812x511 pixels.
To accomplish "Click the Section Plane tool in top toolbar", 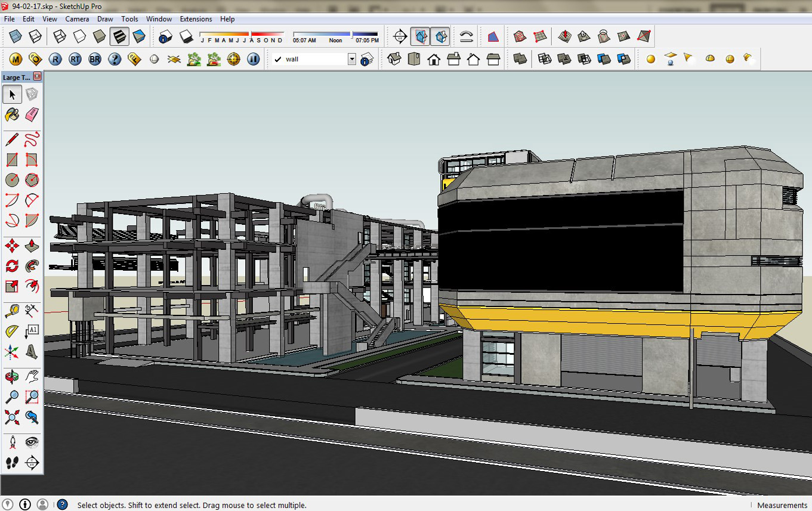I will pyautogui.click(x=400, y=36).
